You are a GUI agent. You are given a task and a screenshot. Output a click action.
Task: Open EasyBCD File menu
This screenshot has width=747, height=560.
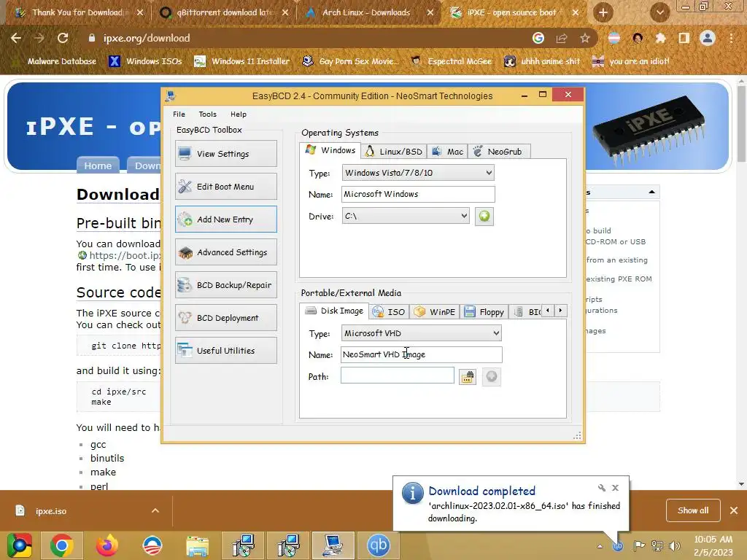[179, 114]
